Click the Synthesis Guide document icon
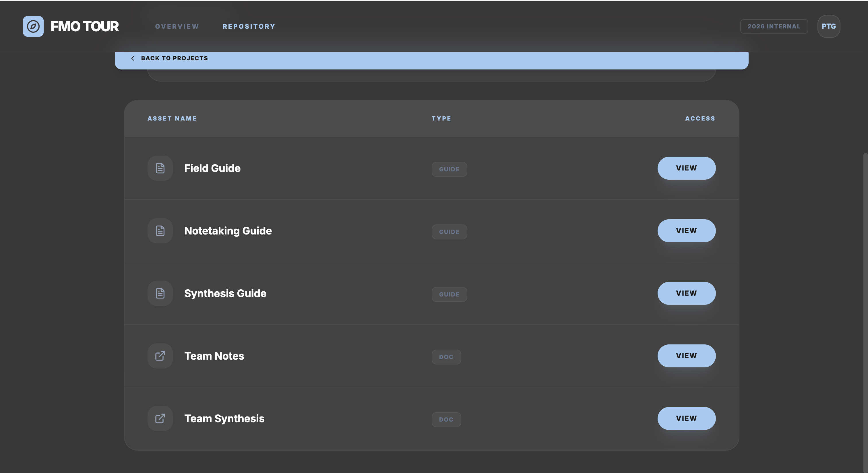 (160, 293)
